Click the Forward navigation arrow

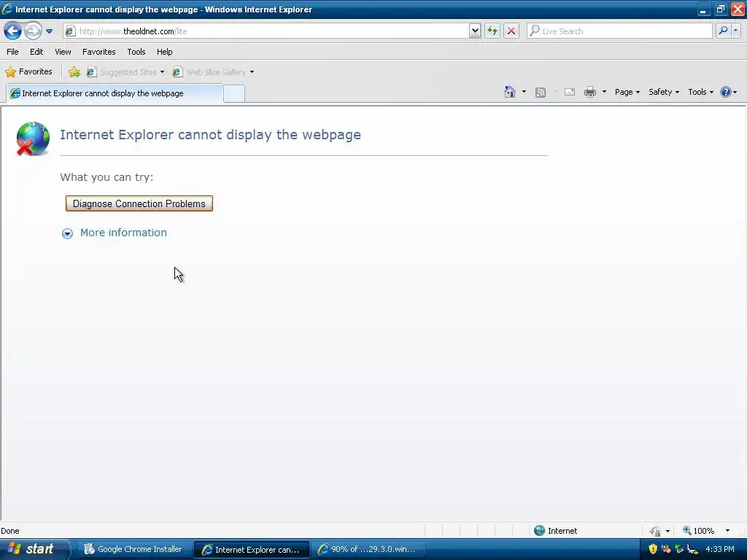tap(33, 31)
